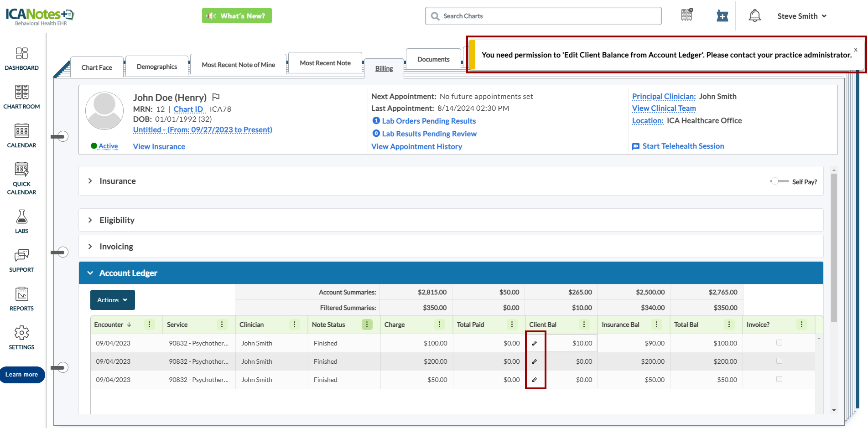This screenshot has height=428, width=868.
Task: Switch to the Demographics tab
Action: [156, 67]
